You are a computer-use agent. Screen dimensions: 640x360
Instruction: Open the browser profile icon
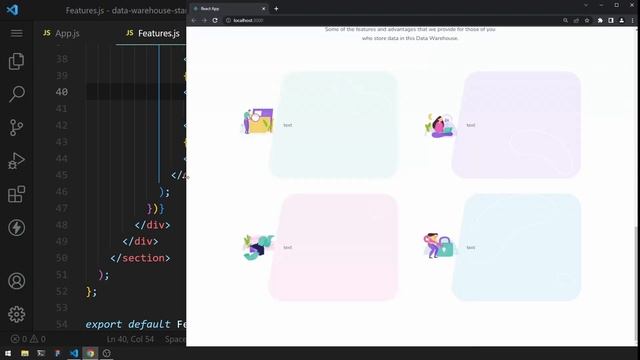pyautogui.click(x=622, y=20)
